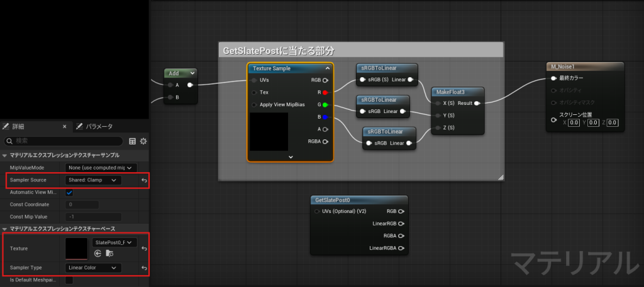
Task: Click 最終カラー input pin on M_Noise1
Action: point(553,78)
